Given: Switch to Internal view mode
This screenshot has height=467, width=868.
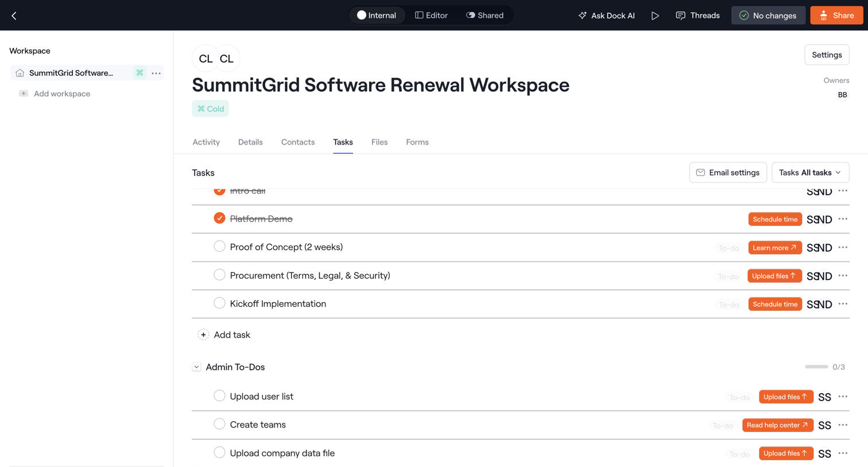Looking at the screenshot, I should 377,15.
